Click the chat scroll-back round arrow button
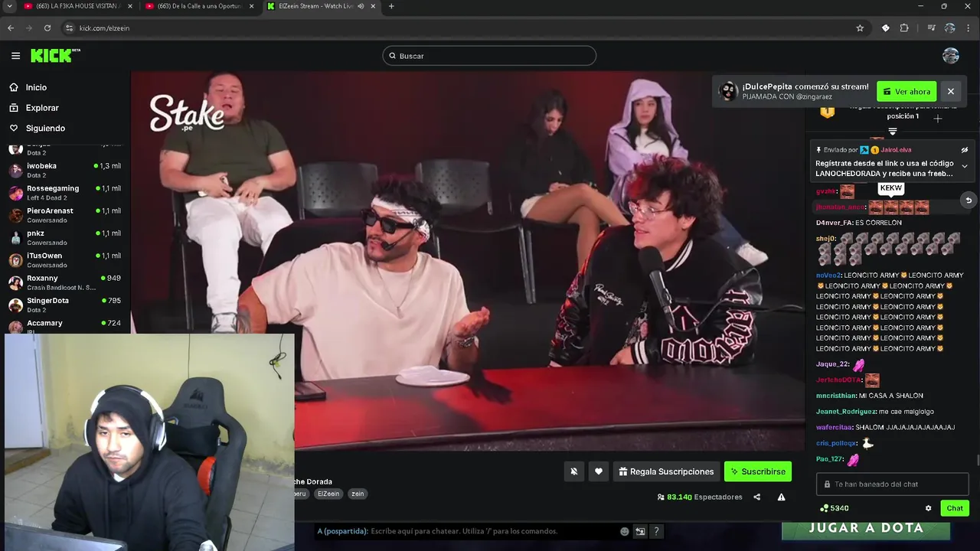 point(969,201)
